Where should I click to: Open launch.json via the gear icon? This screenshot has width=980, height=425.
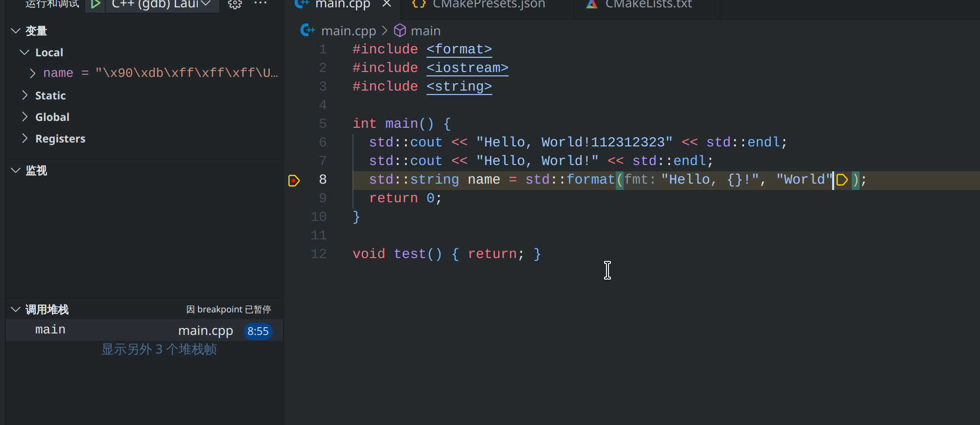click(234, 4)
